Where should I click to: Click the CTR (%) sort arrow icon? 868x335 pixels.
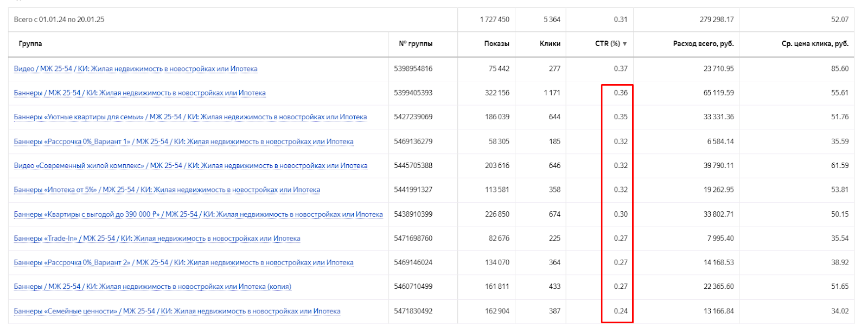coord(625,44)
